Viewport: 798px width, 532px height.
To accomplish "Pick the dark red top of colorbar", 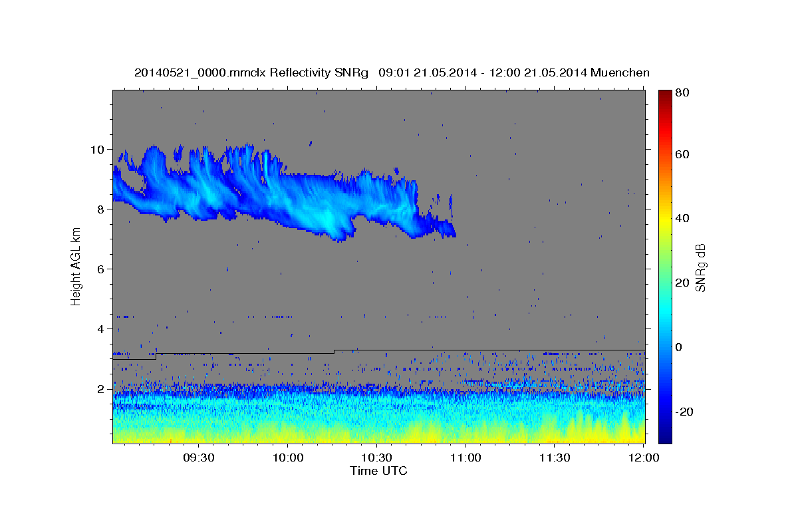I will coord(665,94).
